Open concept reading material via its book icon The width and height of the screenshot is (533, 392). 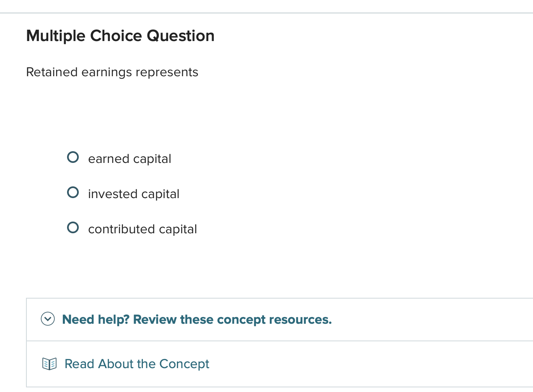[49, 364]
